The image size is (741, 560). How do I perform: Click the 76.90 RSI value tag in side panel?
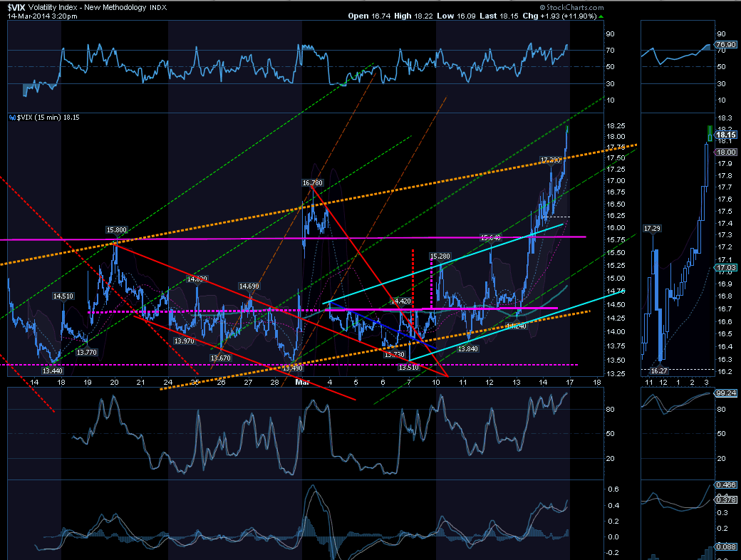[x=726, y=45]
